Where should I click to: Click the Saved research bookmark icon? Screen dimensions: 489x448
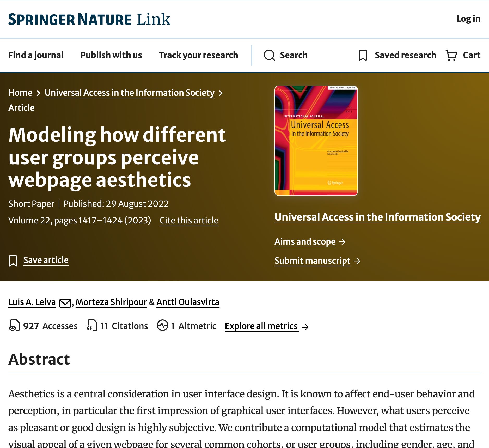click(363, 55)
